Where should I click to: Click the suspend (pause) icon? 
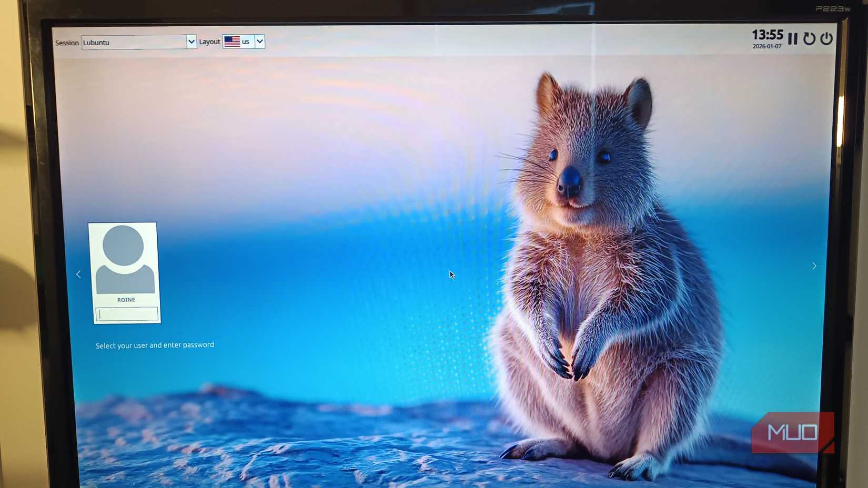pos(793,38)
